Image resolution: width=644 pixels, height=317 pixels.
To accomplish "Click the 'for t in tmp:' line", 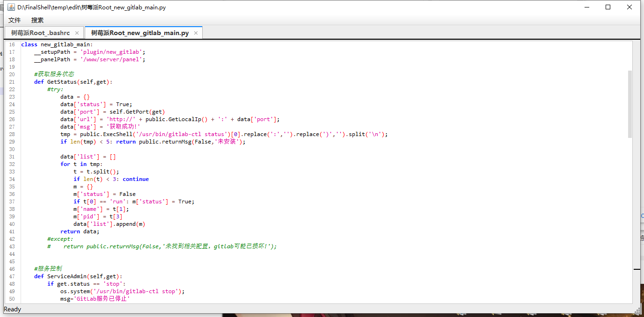I will pyautogui.click(x=81, y=164).
